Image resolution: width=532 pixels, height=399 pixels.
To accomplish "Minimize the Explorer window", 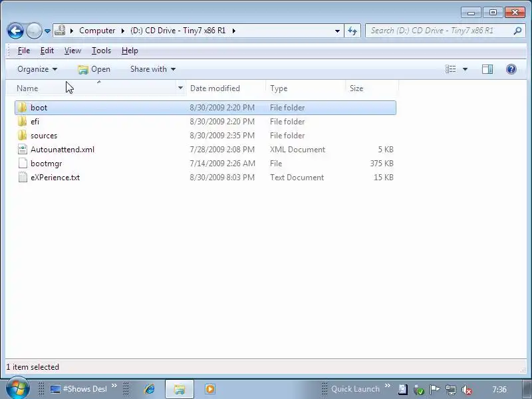I will click(x=471, y=13).
